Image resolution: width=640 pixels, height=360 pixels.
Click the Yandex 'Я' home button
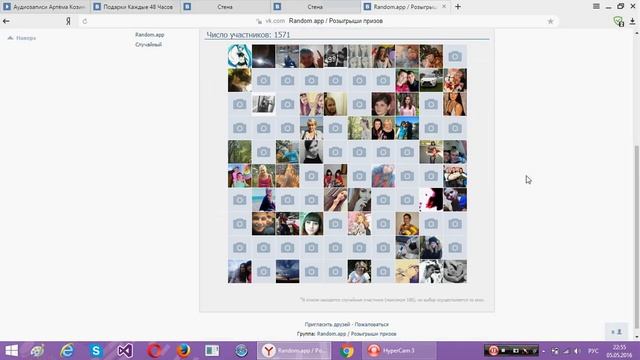click(68, 21)
